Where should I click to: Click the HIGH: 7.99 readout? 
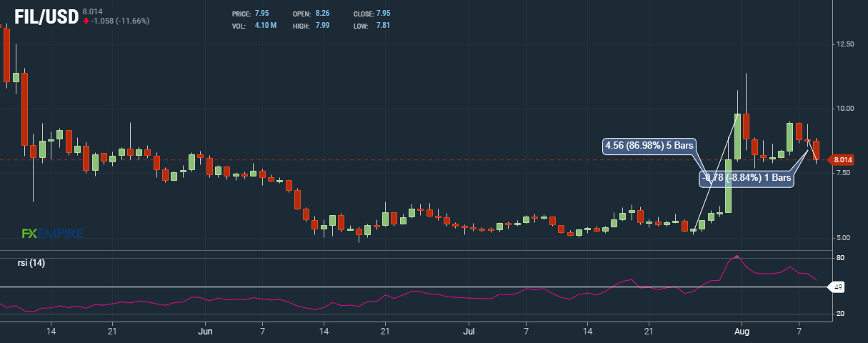pos(311,26)
